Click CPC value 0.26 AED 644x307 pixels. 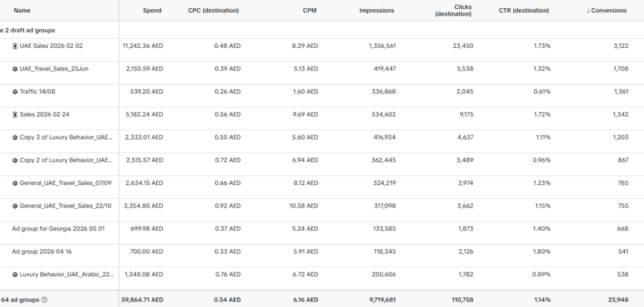[x=227, y=92]
